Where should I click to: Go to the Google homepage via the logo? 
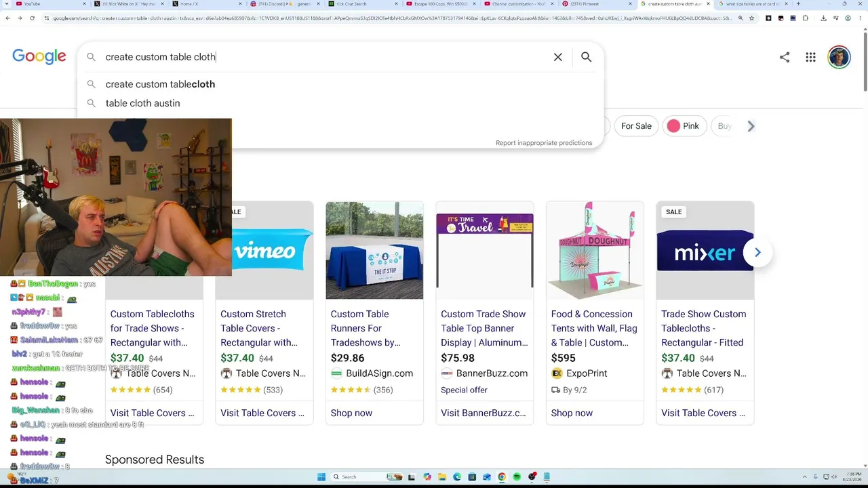tap(39, 57)
